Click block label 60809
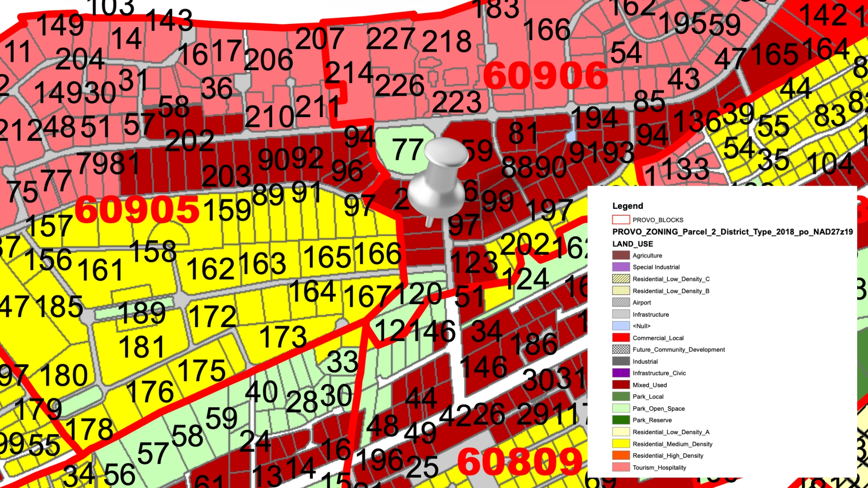868x488 pixels. pyautogui.click(x=520, y=462)
